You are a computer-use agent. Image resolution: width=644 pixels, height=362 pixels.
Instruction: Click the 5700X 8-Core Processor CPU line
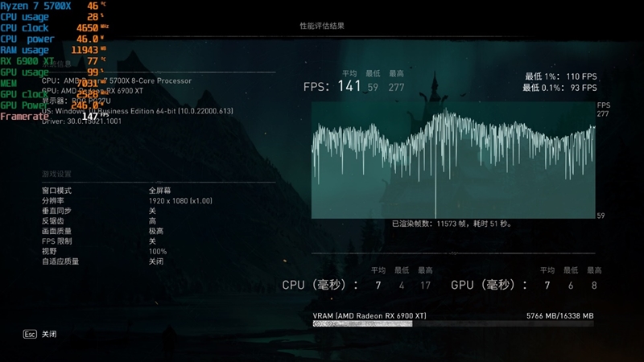(x=117, y=81)
